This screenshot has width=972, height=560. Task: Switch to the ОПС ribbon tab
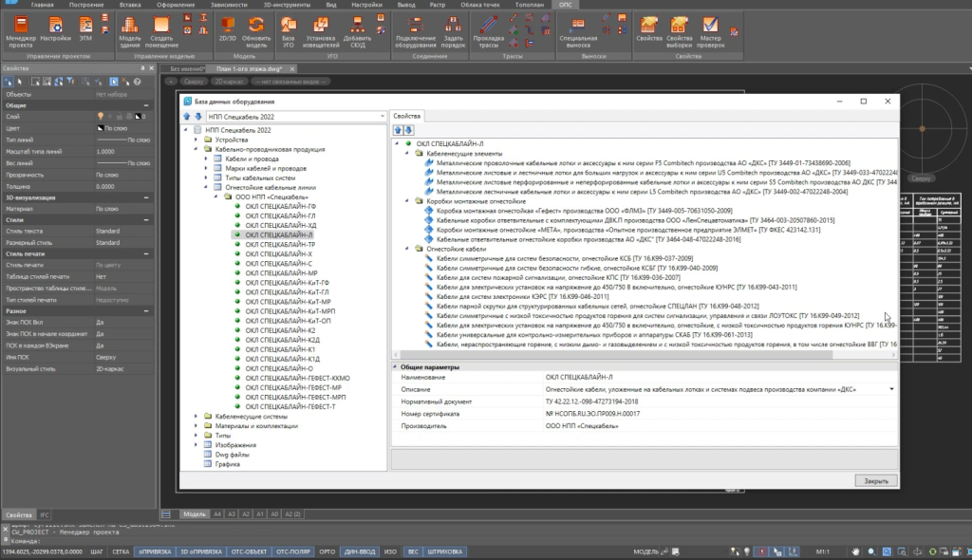point(568,5)
